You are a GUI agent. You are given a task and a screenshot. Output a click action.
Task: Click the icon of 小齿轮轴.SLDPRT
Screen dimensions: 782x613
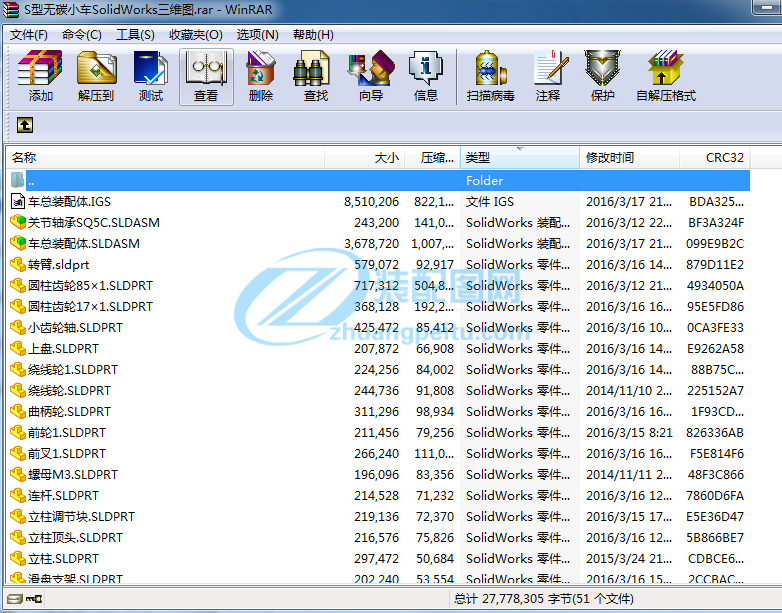coord(18,327)
